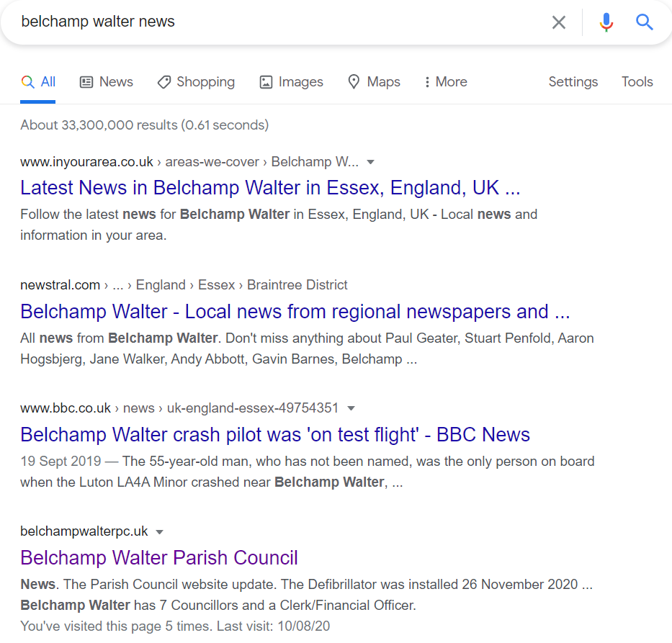Switch to the All results tab
Image resolution: width=672 pixels, height=643 pixels.
(x=37, y=82)
